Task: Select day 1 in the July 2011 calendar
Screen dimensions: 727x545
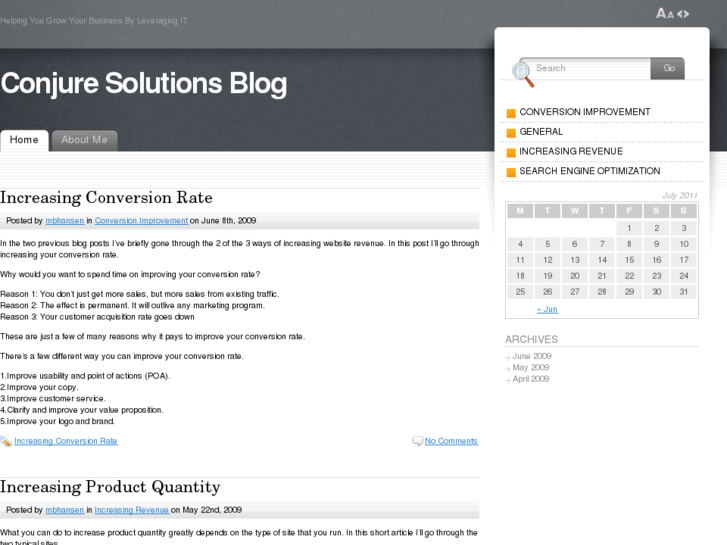Action: click(x=629, y=228)
